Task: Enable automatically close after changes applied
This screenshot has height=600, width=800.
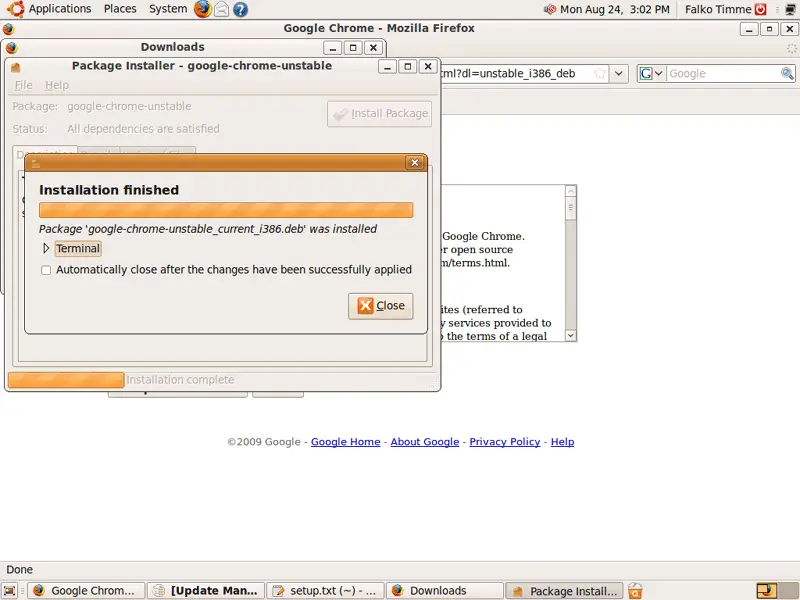Action: click(46, 270)
